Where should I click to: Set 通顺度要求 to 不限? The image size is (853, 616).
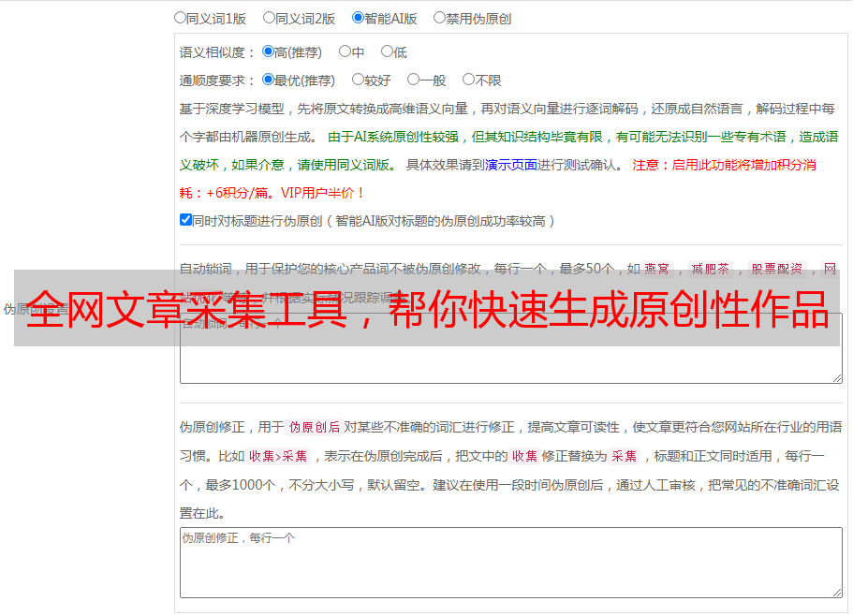click(468, 80)
